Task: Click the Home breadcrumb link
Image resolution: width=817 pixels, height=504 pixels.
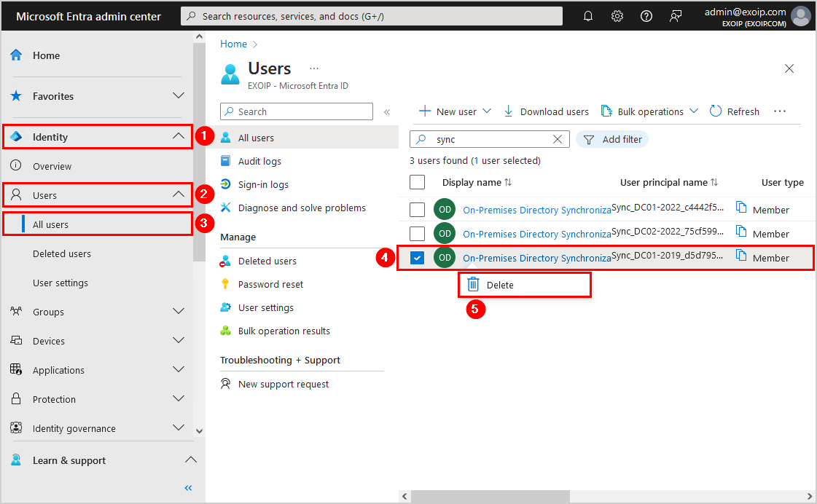Action: point(233,44)
